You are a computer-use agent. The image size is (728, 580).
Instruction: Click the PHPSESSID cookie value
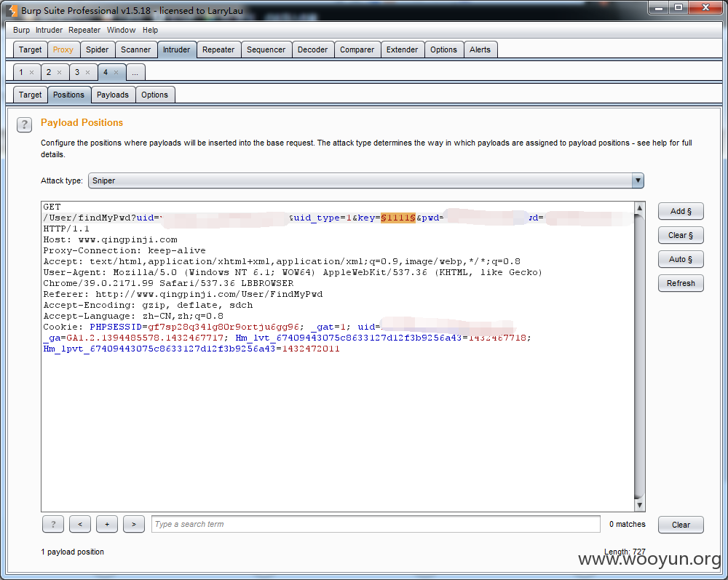(223, 327)
